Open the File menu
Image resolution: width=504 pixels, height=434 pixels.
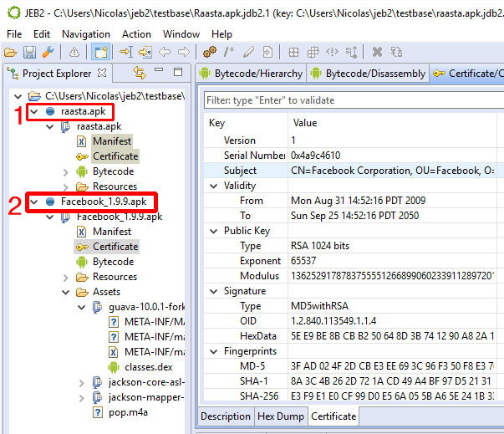[x=14, y=34]
